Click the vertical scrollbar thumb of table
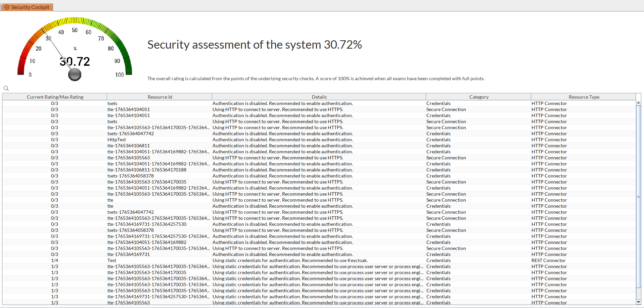This screenshot has width=644, height=308. point(638,197)
